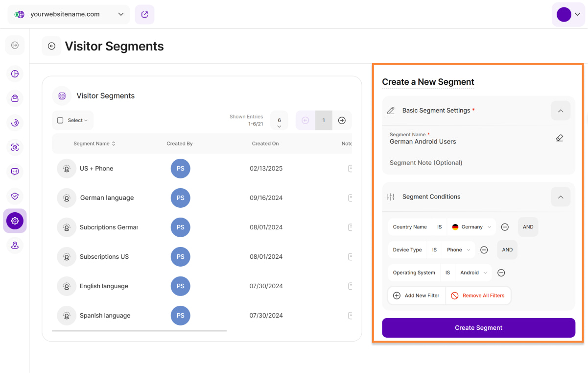Open the map pin sidebar icon
Image resolution: width=588 pixels, height=373 pixels.
(15, 246)
